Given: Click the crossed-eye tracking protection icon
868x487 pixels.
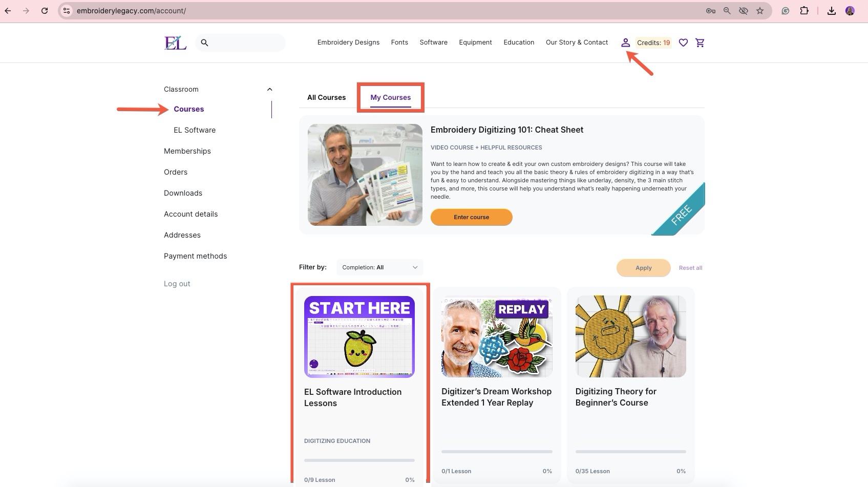Looking at the screenshot, I should pyautogui.click(x=743, y=11).
